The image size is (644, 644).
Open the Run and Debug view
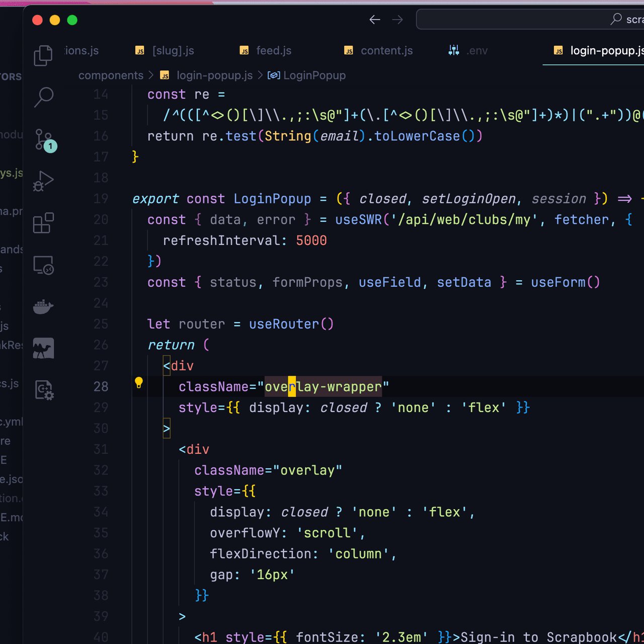coord(43,181)
